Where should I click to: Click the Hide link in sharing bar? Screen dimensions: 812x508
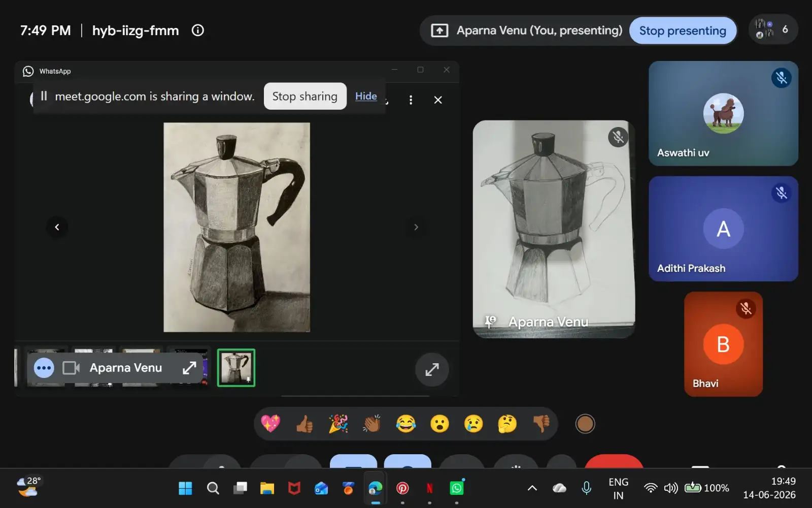[366, 96]
